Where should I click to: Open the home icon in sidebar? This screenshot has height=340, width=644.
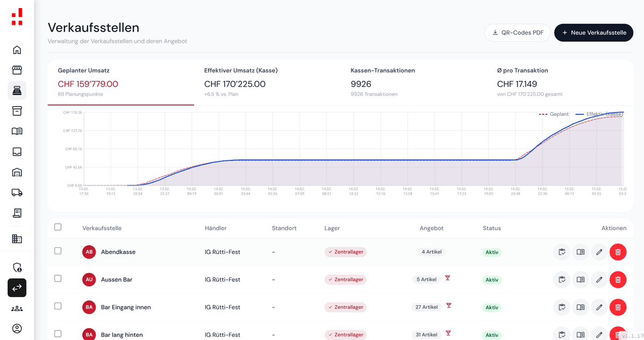(x=17, y=50)
